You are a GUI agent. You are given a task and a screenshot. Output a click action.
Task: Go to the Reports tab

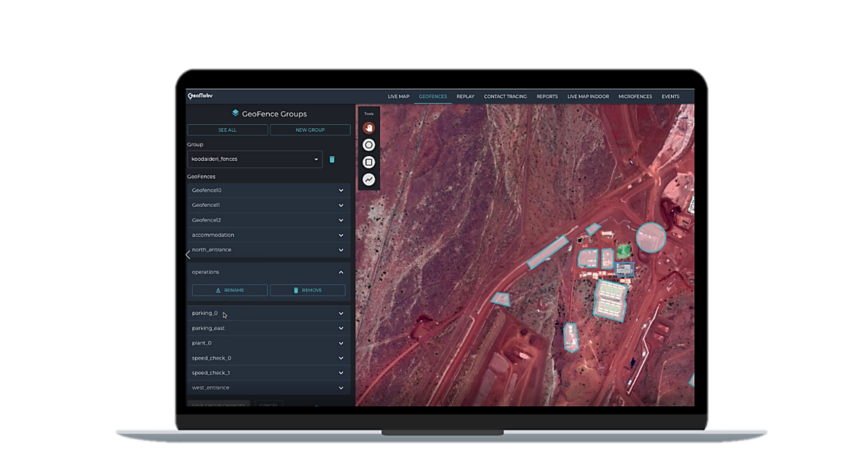[x=547, y=97]
